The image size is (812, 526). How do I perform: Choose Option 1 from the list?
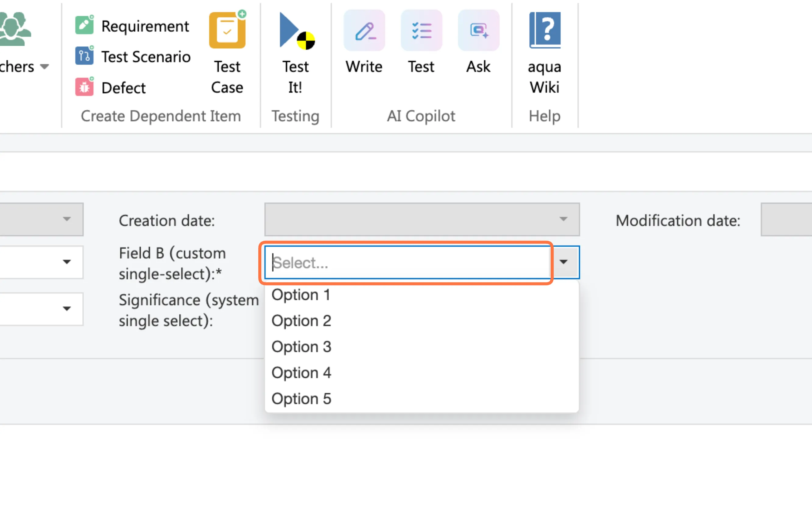301,295
